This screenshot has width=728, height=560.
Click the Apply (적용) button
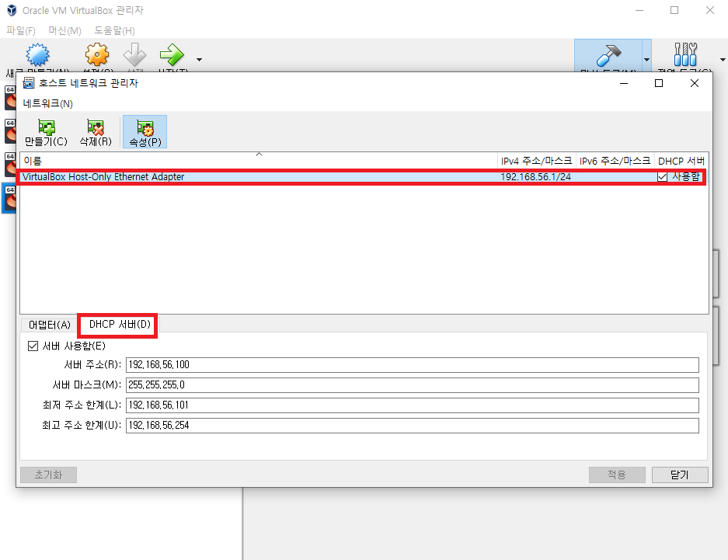617,475
